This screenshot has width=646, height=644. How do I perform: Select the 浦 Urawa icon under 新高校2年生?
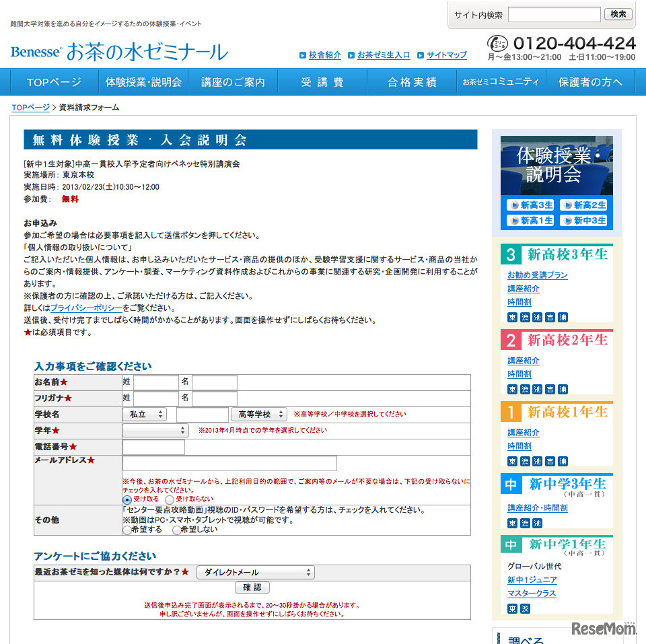(x=563, y=389)
